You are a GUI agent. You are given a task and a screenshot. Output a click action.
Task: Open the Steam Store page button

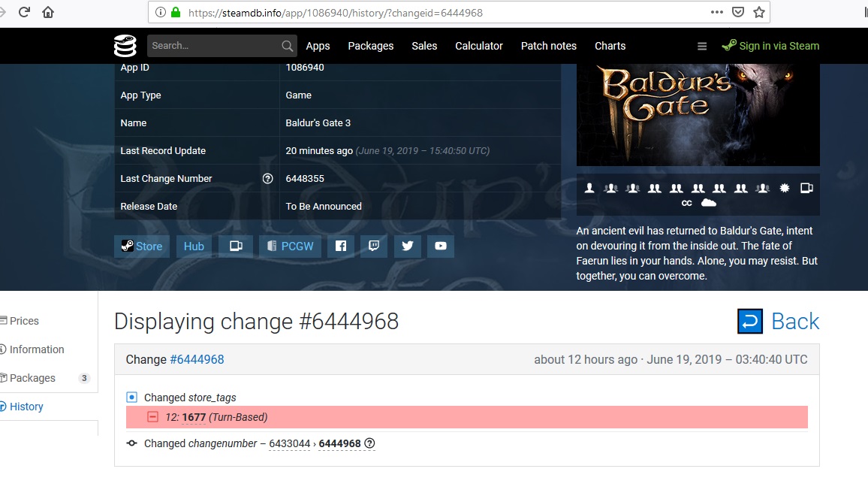(x=142, y=246)
